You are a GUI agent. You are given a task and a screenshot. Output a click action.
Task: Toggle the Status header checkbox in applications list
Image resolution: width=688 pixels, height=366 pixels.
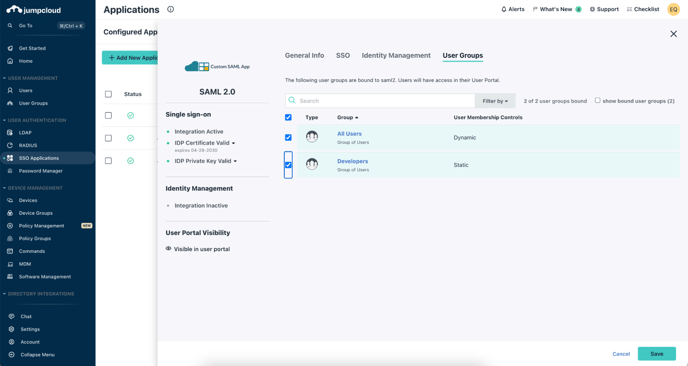click(108, 94)
